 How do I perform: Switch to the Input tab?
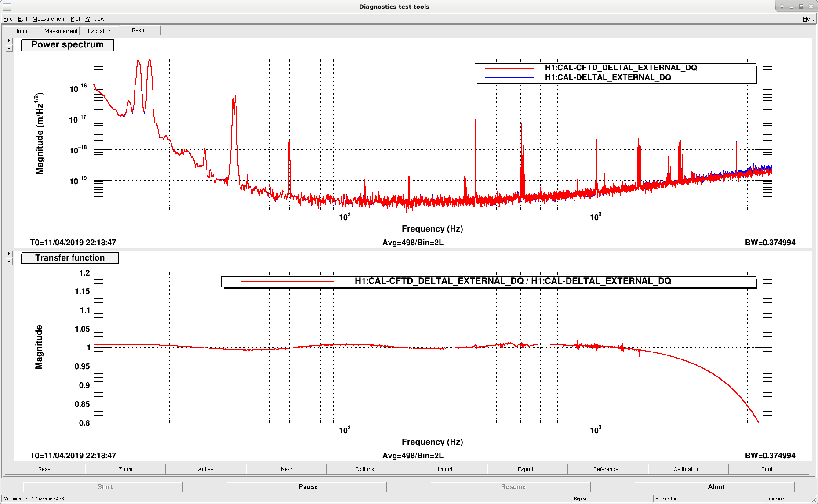[x=22, y=31]
